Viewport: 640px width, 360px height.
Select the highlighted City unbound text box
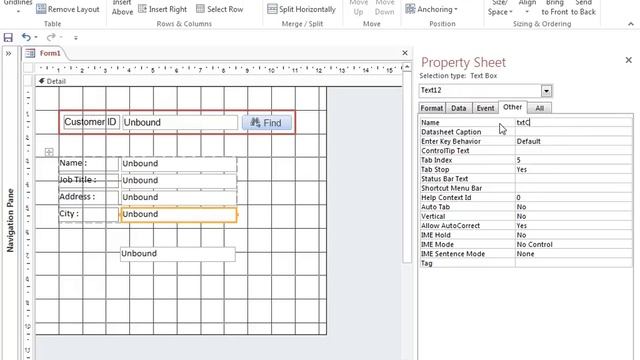178,215
